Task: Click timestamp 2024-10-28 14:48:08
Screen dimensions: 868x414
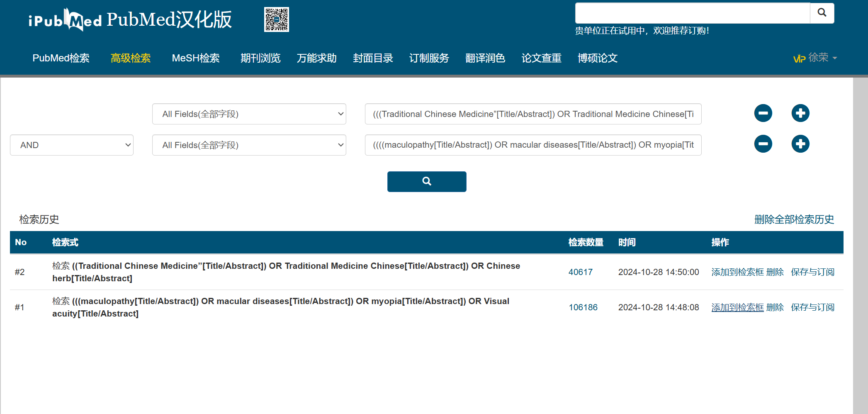Action: coord(659,307)
